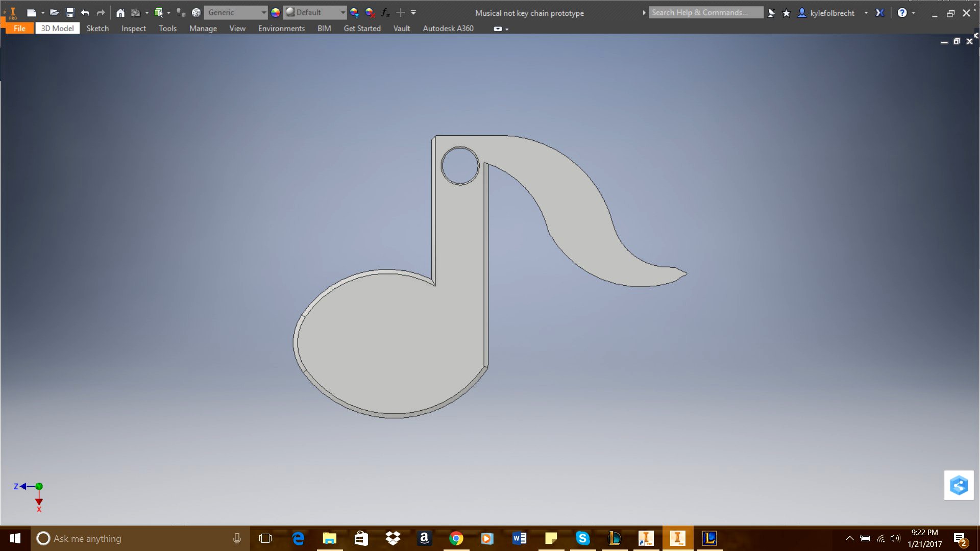Expand the kylefolbrecht account menu

point(866,13)
